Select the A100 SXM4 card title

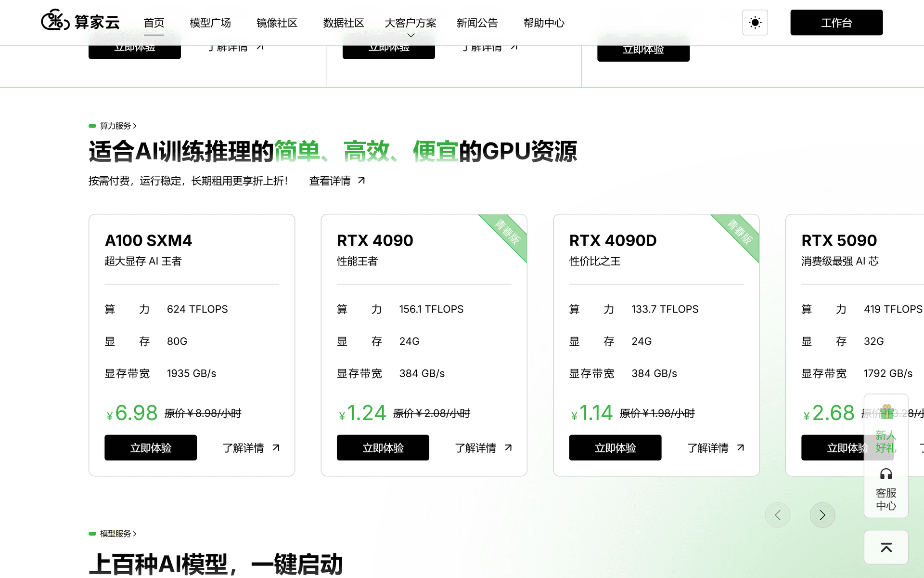(148, 240)
